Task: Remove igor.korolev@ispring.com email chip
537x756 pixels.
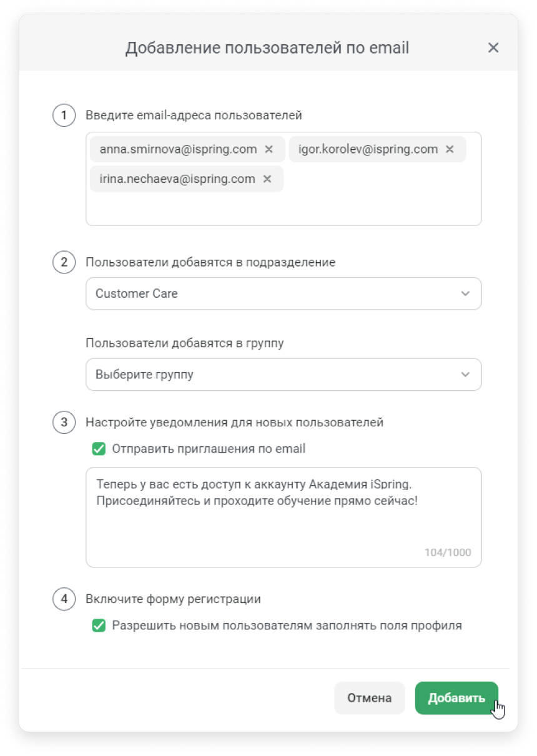Action: tap(450, 149)
